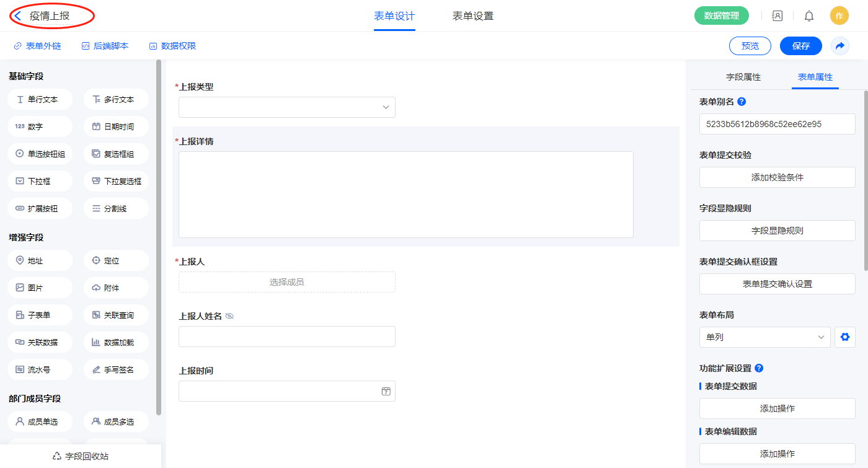The height and width of the screenshot is (468, 868).
Task: Click the notification bell icon
Action: [808, 16]
